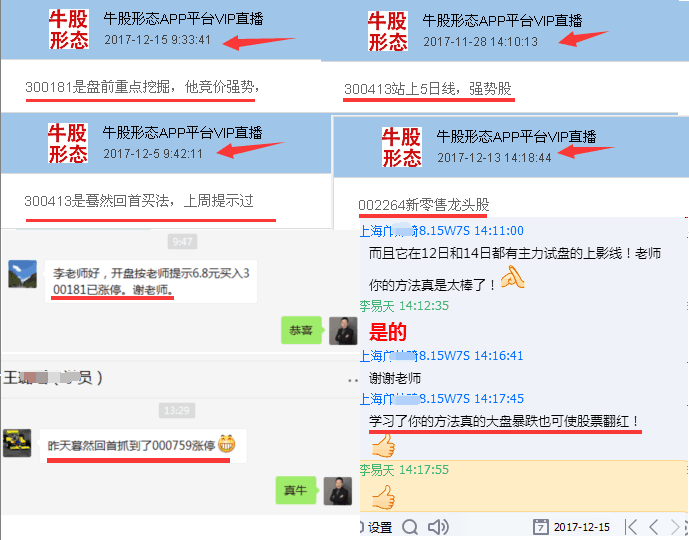The height and width of the screenshot is (540, 689).
Task: Click the green 恭喜 message bubble
Action: (301, 330)
